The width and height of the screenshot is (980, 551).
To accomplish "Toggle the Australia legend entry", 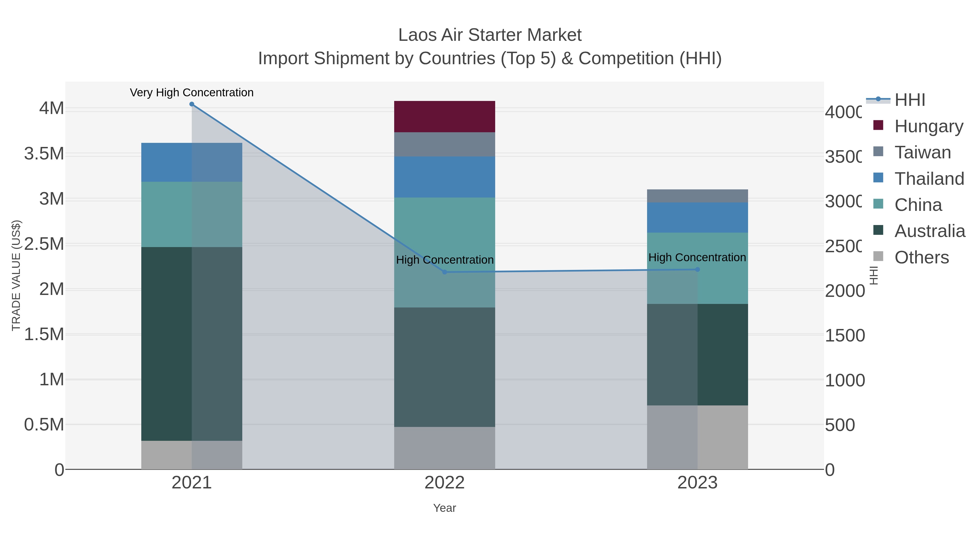I will (x=919, y=231).
